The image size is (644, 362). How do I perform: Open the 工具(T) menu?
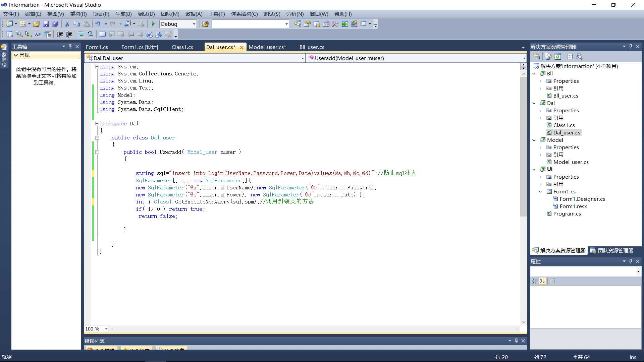[x=217, y=14]
